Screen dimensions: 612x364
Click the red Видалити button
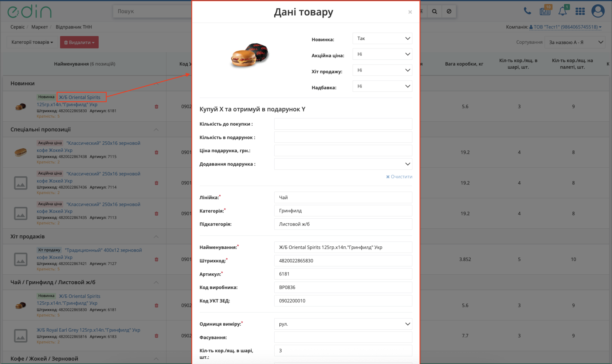coord(79,42)
